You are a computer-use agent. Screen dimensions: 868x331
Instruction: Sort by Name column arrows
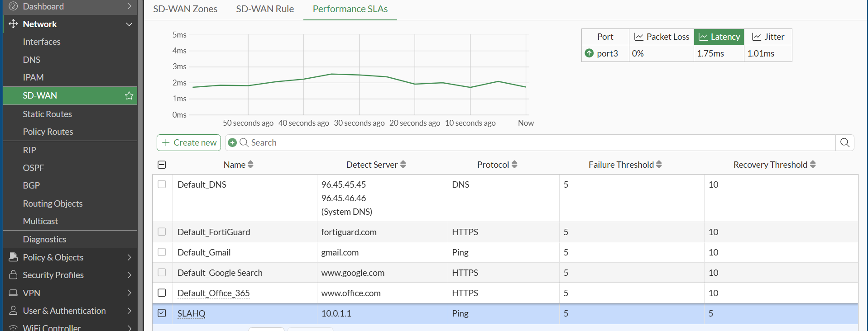coord(250,165)
